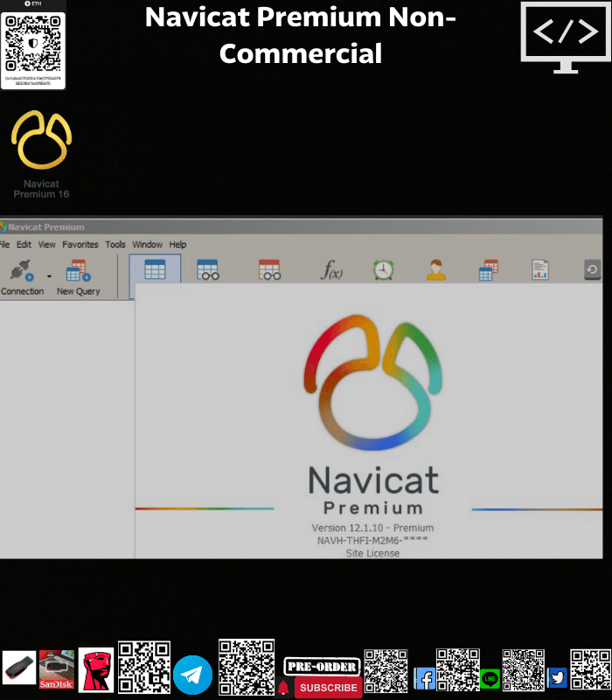Viewport: 612px width, 700px height.
Task: Click the SanDisk thumbnail
Action: (x=56, y=669)
